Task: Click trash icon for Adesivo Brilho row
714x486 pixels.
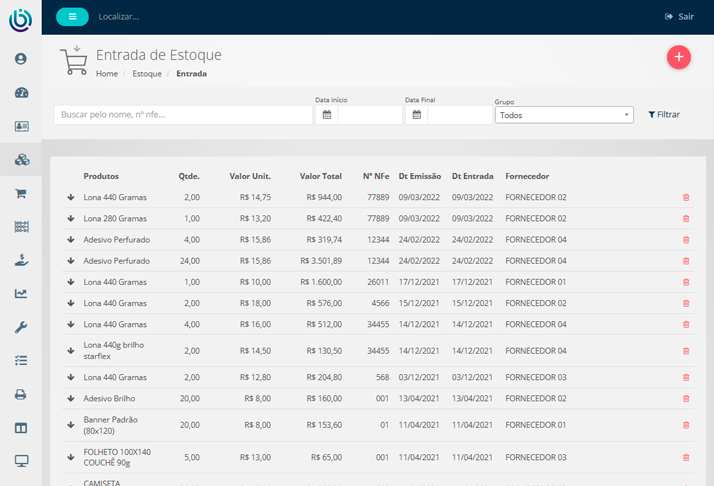Action: 685,398
